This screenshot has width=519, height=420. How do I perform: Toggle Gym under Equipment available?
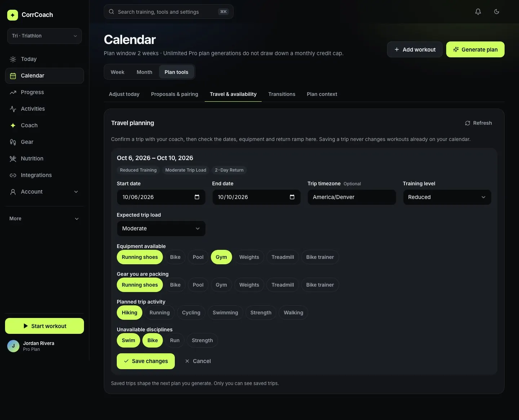(x=221, y=257)
